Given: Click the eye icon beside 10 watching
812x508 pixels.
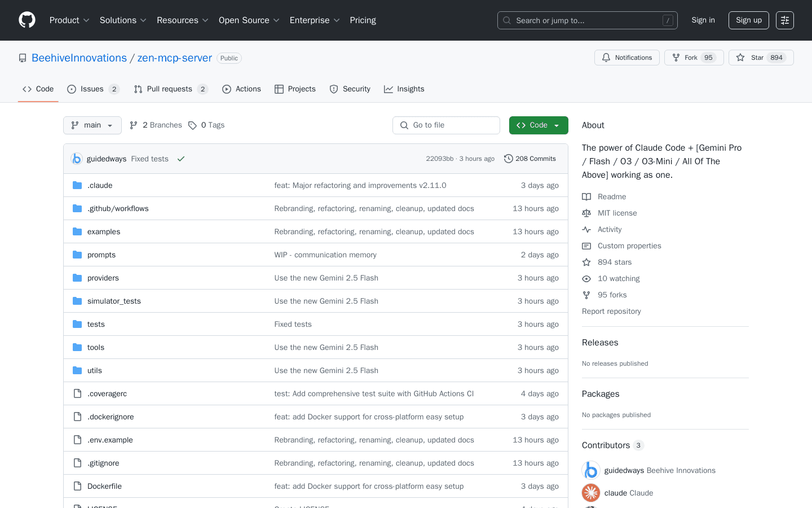Looking at the screenshot, I should (x=586, y=279).
